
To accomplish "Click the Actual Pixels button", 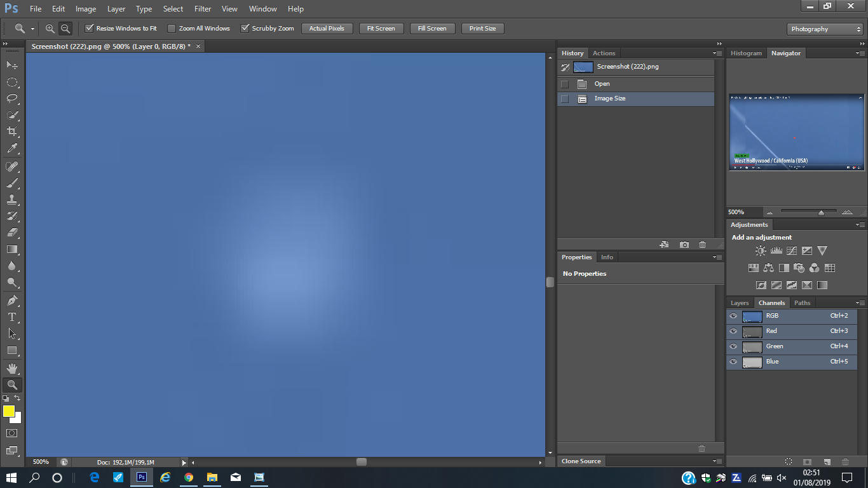I will 327,29.
